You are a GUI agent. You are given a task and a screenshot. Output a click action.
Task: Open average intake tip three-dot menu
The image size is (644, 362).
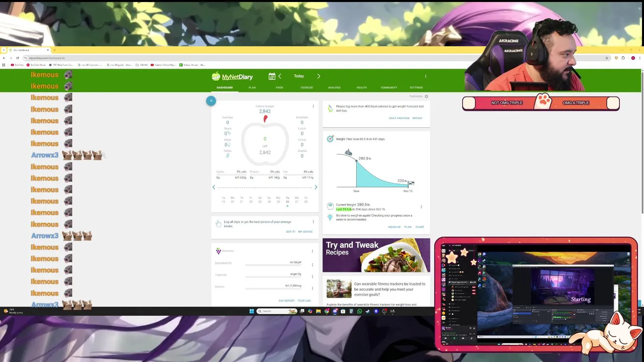click(313, 222)
